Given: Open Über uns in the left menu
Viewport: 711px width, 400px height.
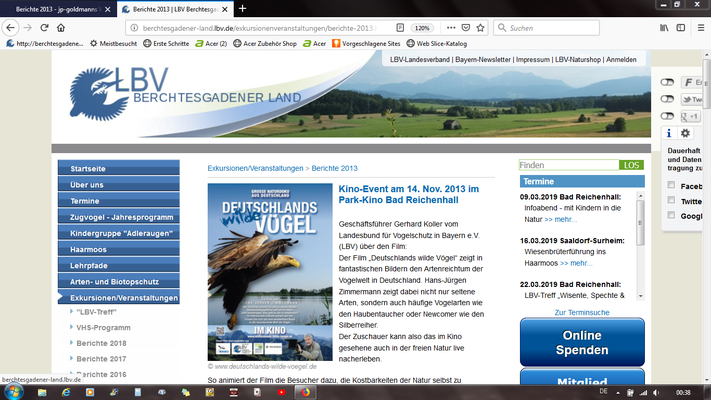Looking at the screenshot, I should pyautogui.click(x=119, y=184).
